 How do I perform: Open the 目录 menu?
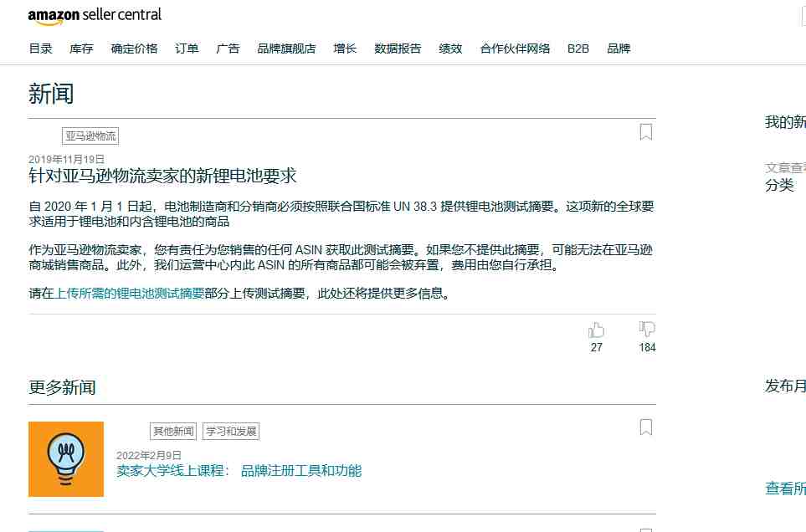41,49
